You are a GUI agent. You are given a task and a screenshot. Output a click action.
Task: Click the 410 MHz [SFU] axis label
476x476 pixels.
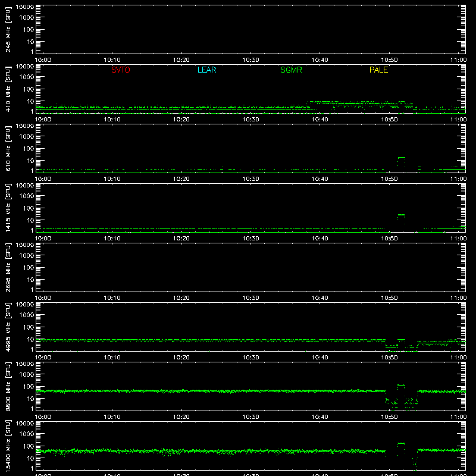(x=8, y=89)
